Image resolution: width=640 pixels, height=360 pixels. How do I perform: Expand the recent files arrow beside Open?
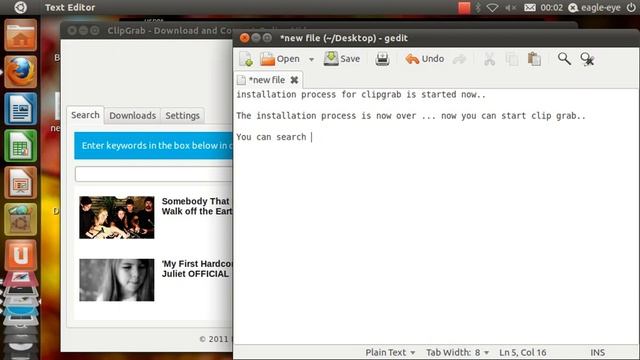tap(311, 60)
